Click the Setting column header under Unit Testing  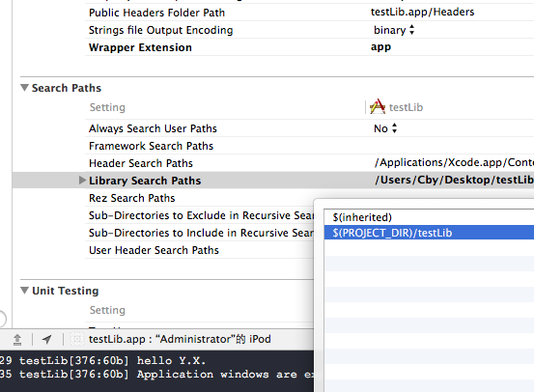click(x=107, y=310)
